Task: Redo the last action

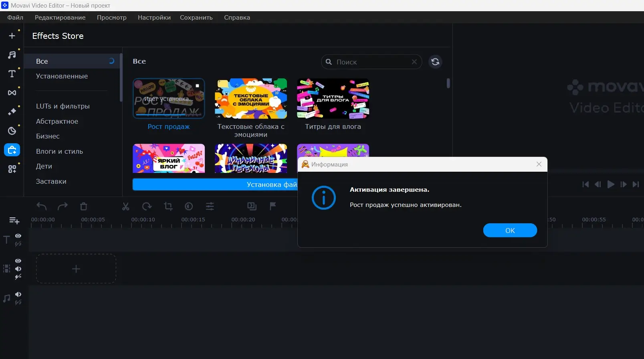Action: pos(63,206)
